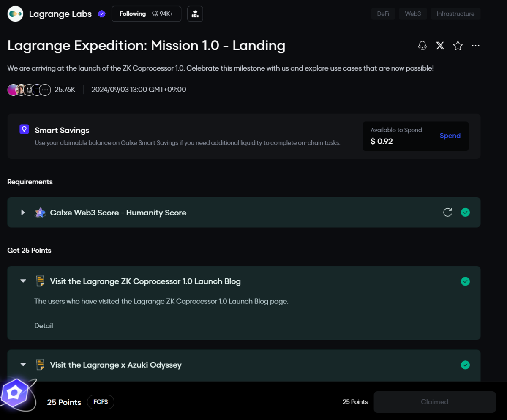Click the Smart Savings lightbulb icon
507x420 pixels.
pyautogui.click(x=24, y=129)
